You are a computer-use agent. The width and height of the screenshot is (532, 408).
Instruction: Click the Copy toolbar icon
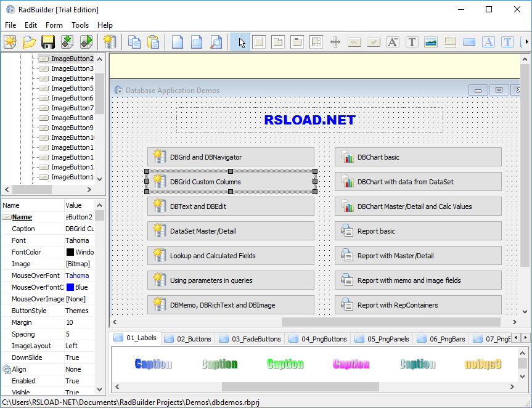[x=134, y=42]
